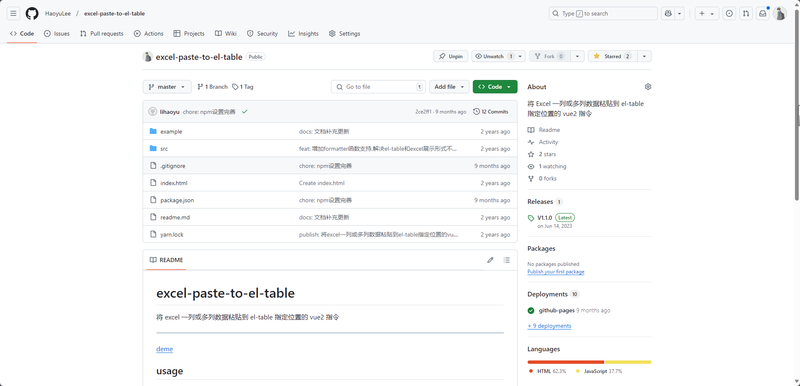This screenshot has width=800, height=386.
Task: Click Publish your first package link
Action: click(x=556, y=272)
